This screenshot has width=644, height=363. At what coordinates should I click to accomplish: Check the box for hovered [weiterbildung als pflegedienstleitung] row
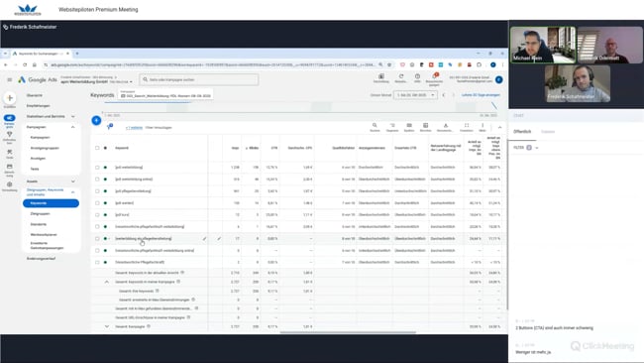tap(97, 238)
